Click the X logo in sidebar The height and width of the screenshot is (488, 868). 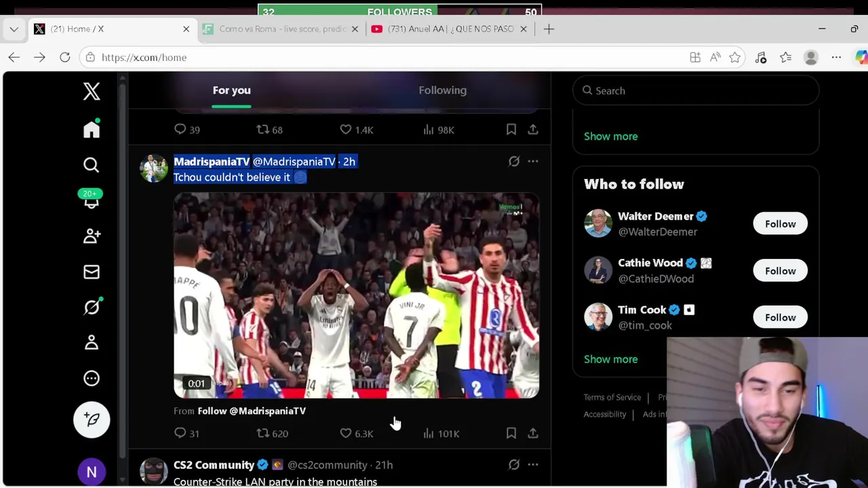pyautogui.click(x=92, y=91)
